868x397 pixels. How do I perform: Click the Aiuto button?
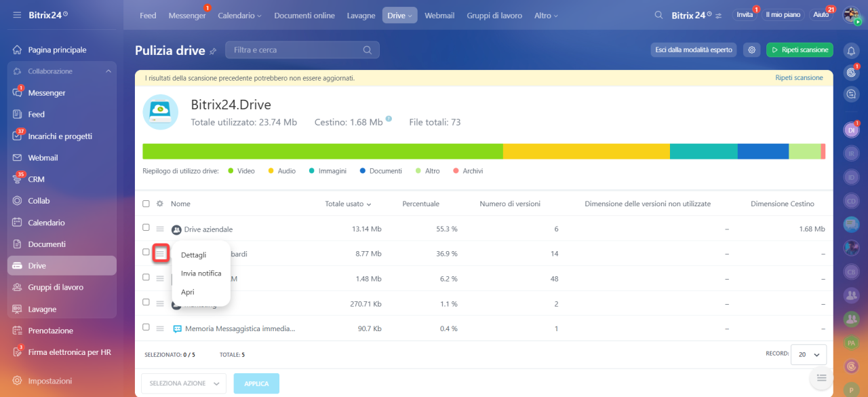pyautogui.click(x=821, y=15)
